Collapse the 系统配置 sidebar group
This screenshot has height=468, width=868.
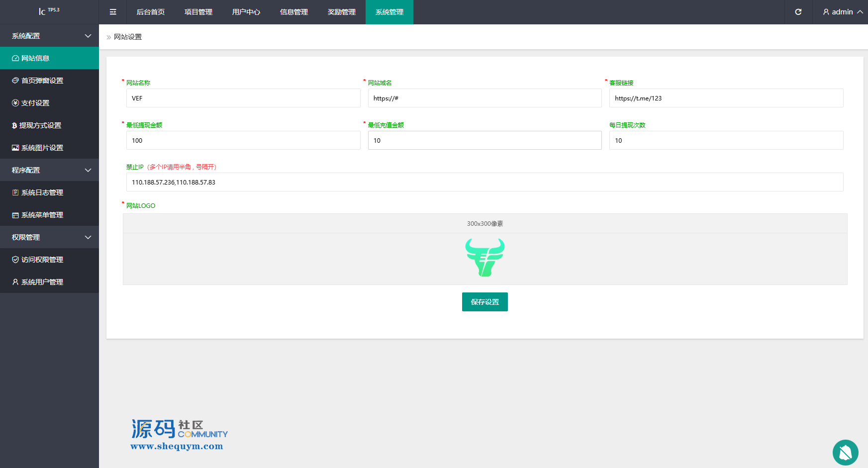[49, 36]
